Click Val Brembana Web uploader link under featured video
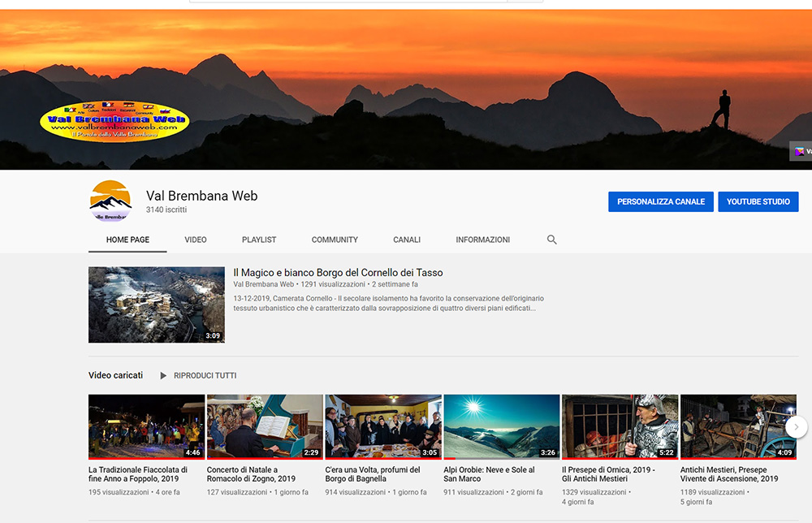 [264, 284]
